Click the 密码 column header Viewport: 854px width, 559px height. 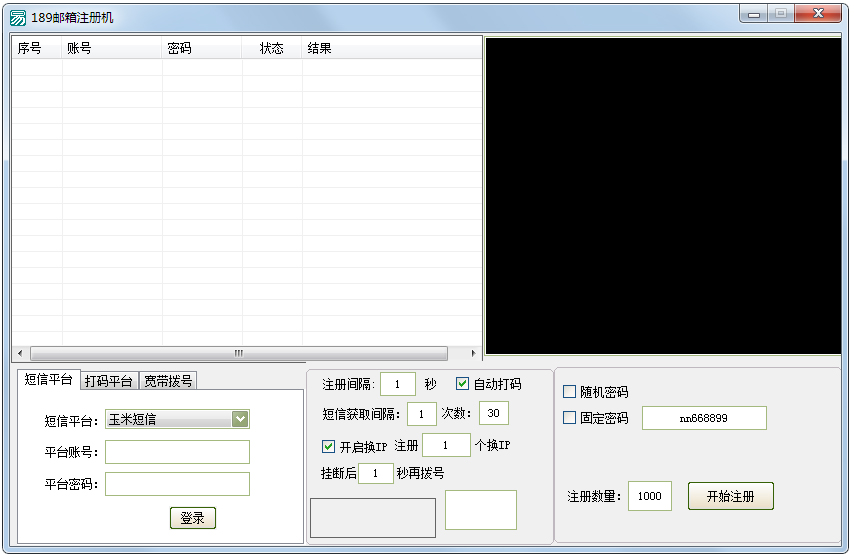[x=202, y=48]
